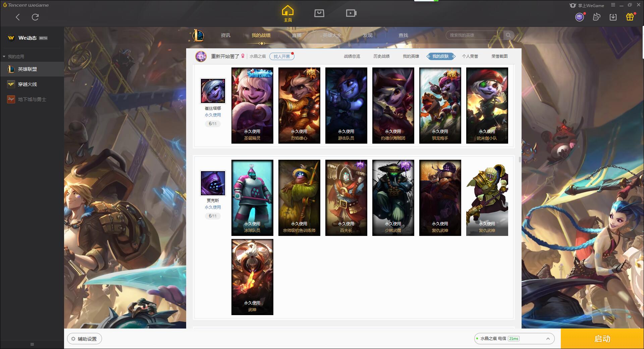Switch to 荣誉截图 sub-tab

(499, 56)
